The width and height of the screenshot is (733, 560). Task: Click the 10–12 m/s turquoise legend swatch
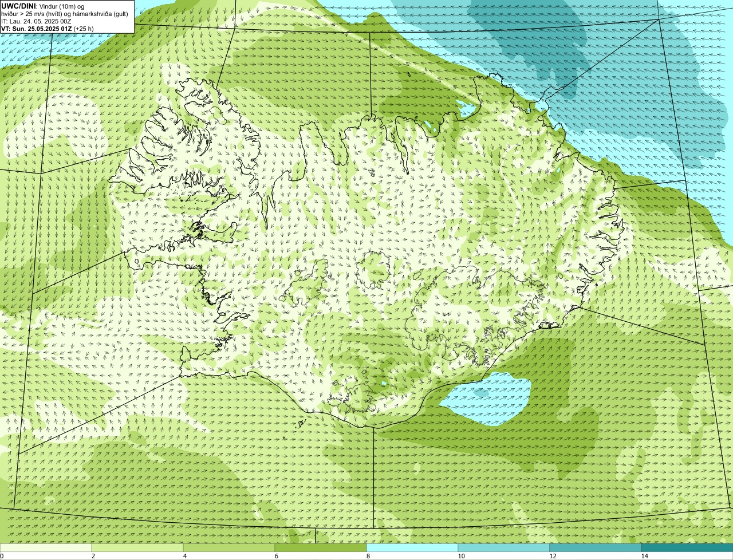click(504, 548)
